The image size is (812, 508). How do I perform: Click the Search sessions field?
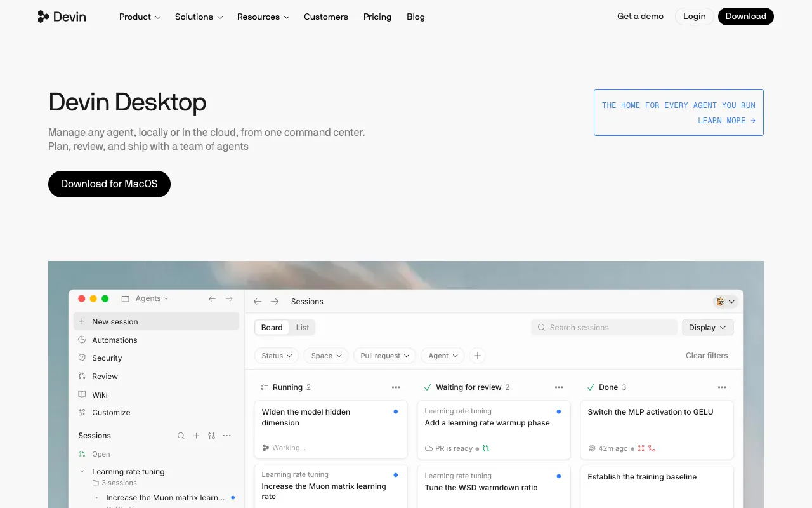(x=604, y=328)
